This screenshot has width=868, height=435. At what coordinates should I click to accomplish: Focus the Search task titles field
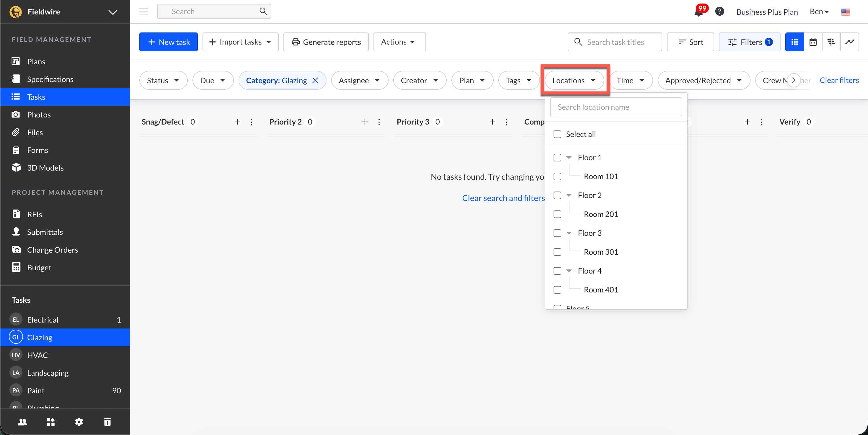click(x=615, y=42)
